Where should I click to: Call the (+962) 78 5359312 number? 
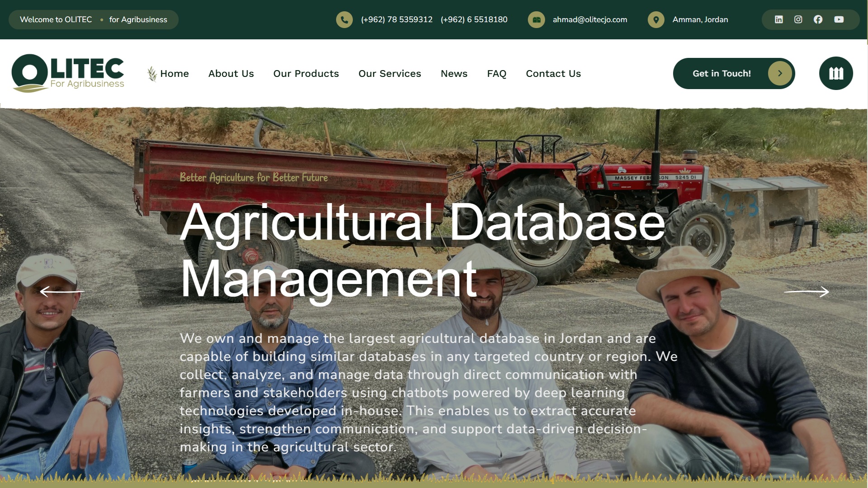pyautogui.click(x=396, y=19)
